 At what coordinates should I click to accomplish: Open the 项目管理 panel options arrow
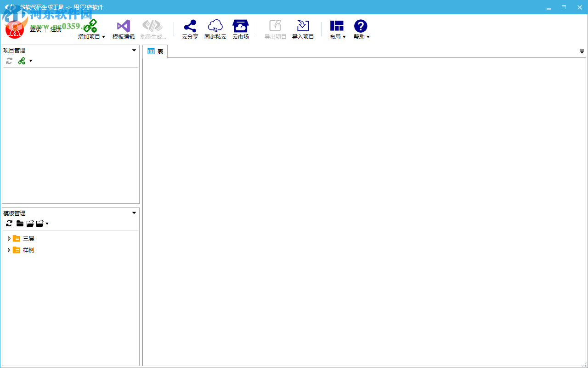134,51
